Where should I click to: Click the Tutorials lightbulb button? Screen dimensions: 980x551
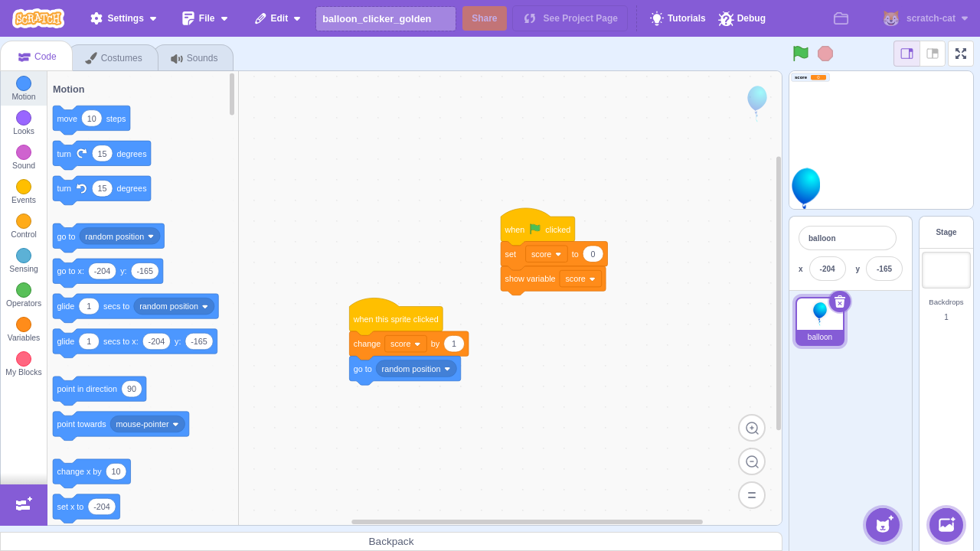678,18
